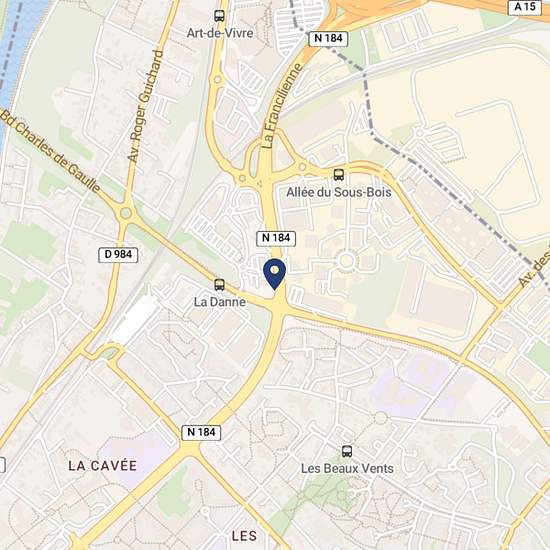Click the Av. Roger Guichard street label
The image size is (550, 550).
pos(146,106)
